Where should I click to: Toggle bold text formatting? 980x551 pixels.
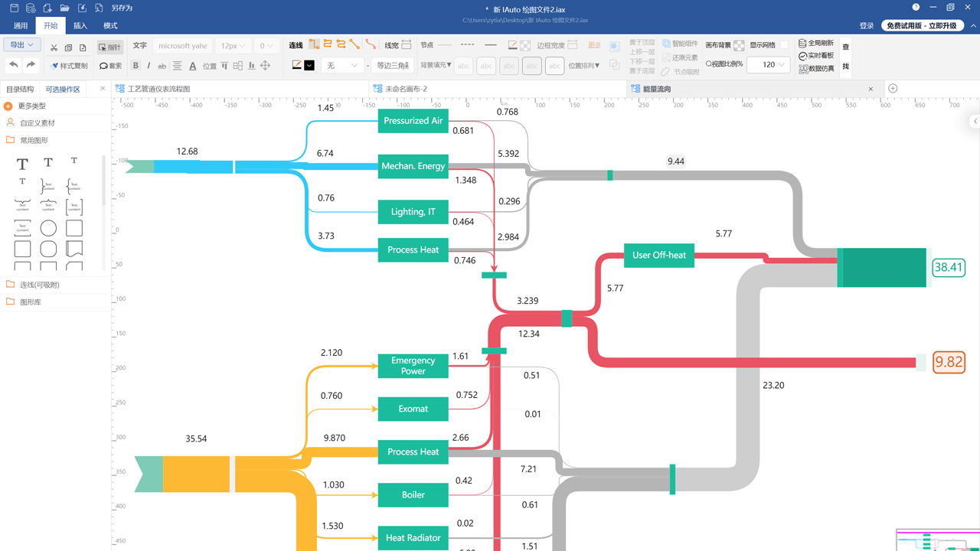point(136,66)
